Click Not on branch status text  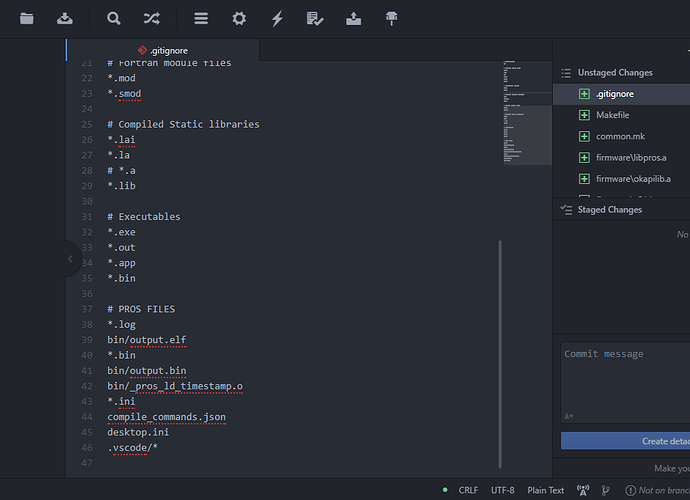[x=664, y=490]
